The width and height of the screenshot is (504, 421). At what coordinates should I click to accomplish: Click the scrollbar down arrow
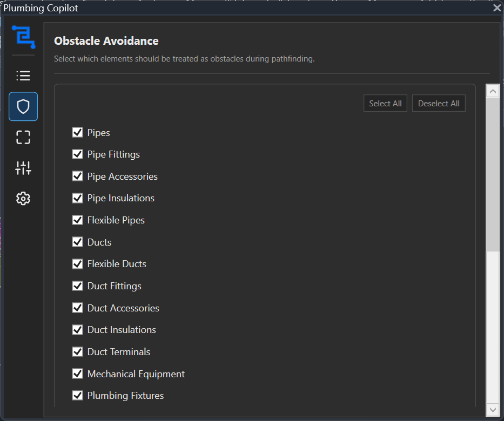[493, 410]
